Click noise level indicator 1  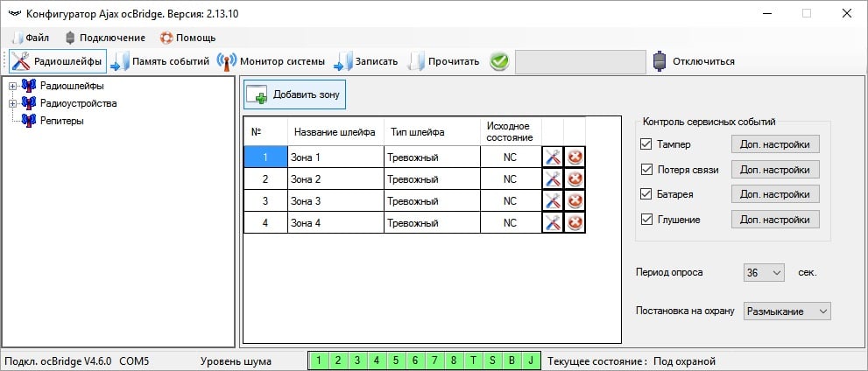(x=320, y=361)
